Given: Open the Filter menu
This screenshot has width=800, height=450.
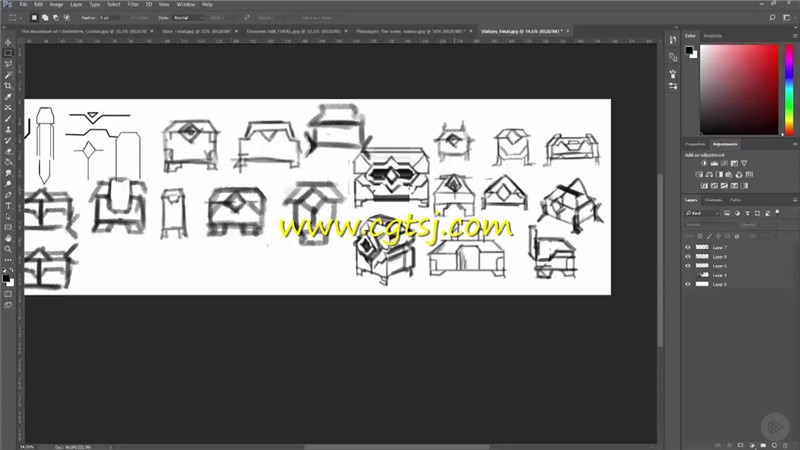Looking at the screenshot, I should [x=133, y=4].
